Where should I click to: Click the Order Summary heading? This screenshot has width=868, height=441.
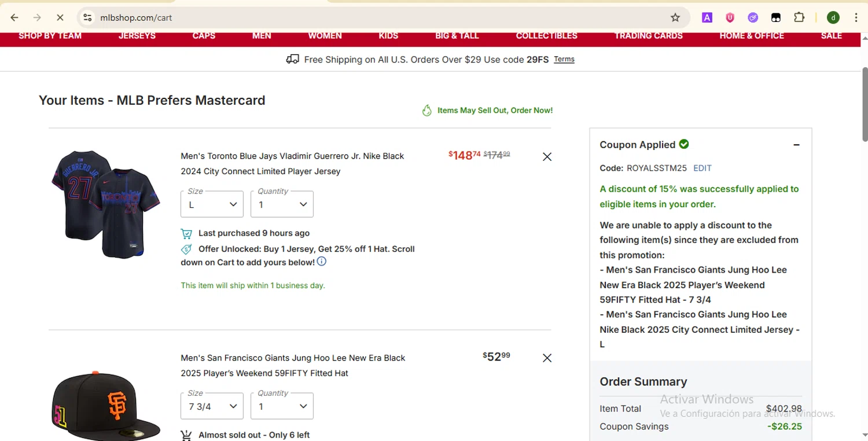(643, 381)
